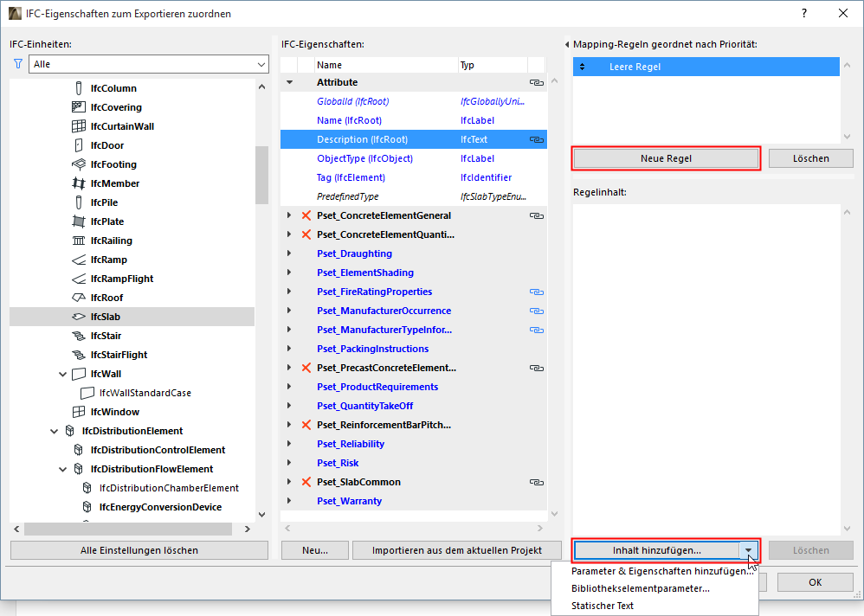This screenshot has height=616, width=864.
Task: Expand Pset_Warranty property set
Action: pos(289,501)
